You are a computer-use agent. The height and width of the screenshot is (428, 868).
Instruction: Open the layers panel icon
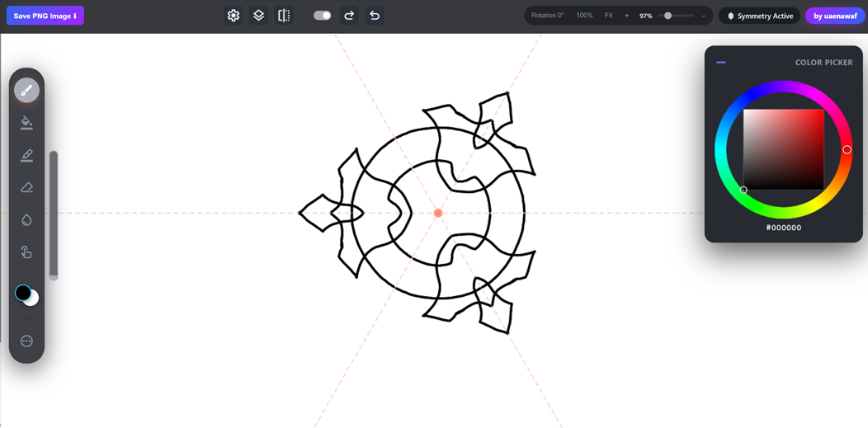coord(258,16)
